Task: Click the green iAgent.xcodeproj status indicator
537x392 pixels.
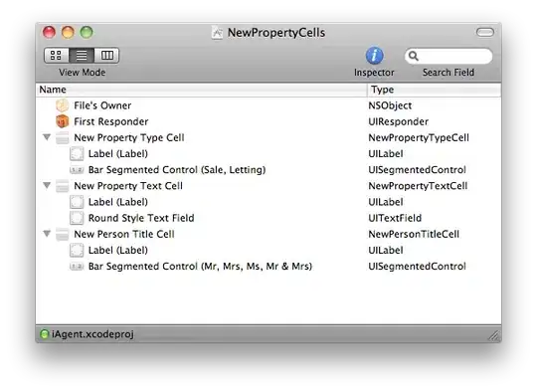Action: point(44,333)
